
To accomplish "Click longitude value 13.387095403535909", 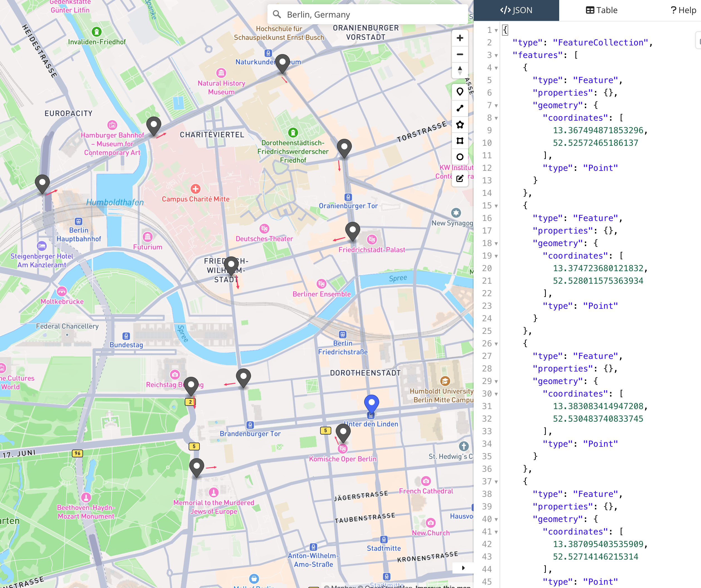I will [598, 544].
